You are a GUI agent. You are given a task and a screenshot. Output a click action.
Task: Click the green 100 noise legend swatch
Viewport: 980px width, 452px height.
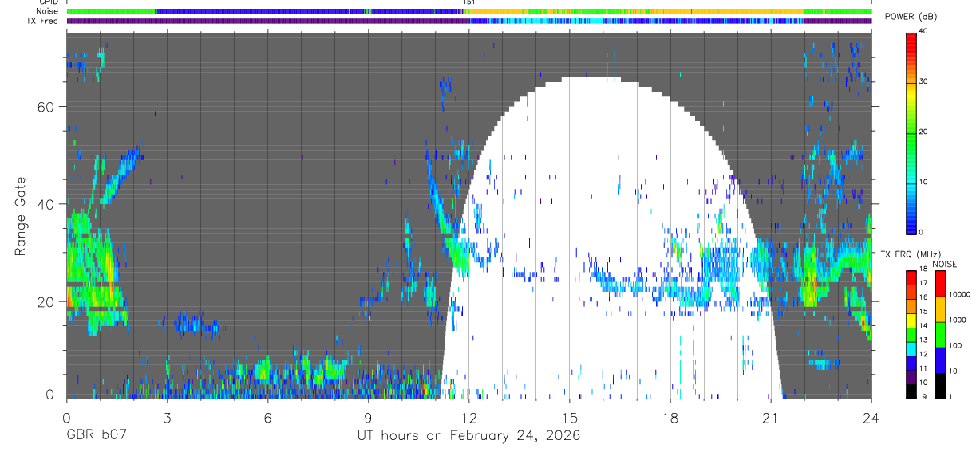tap(939, 335)
